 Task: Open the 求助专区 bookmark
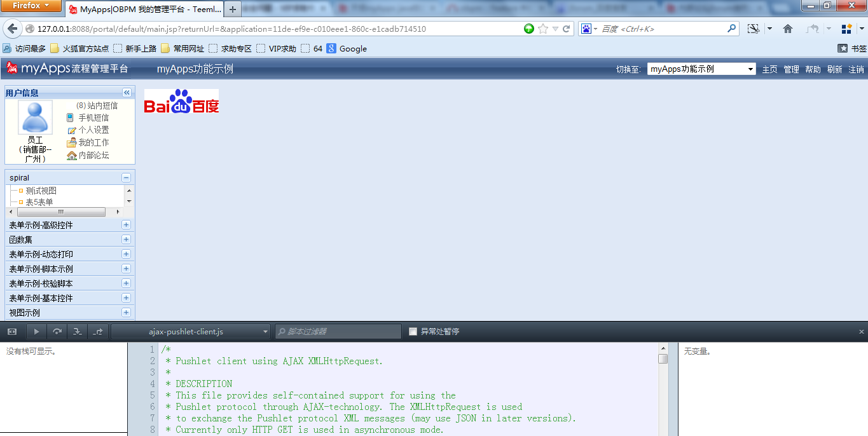click(230, 48)
